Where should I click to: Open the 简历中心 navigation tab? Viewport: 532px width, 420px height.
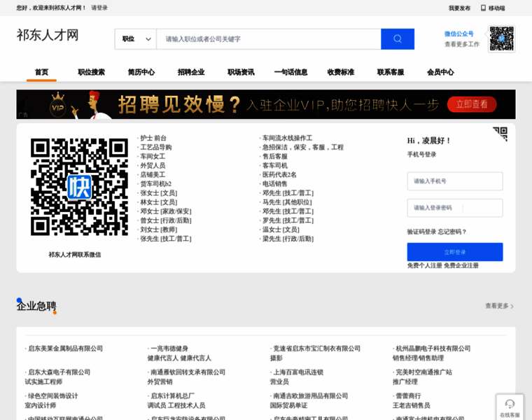pos(141,72)
